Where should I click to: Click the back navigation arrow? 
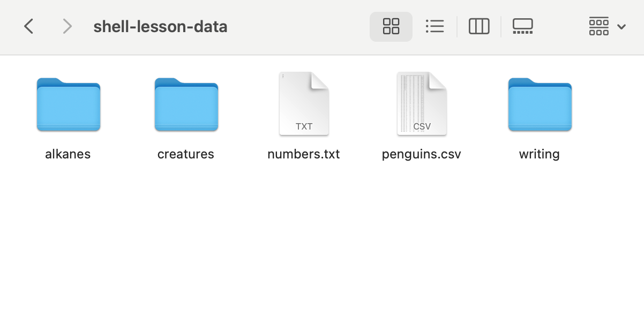[29, 26]
